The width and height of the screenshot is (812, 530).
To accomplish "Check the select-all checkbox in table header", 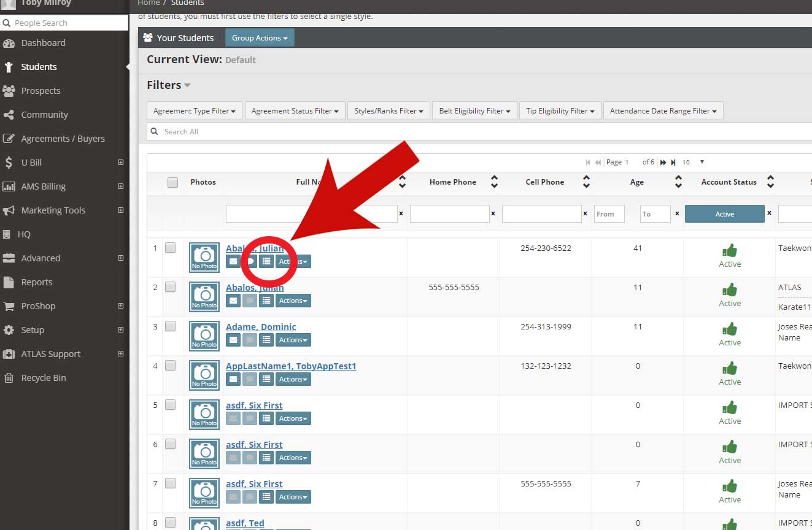I will [x=172, y=182].
